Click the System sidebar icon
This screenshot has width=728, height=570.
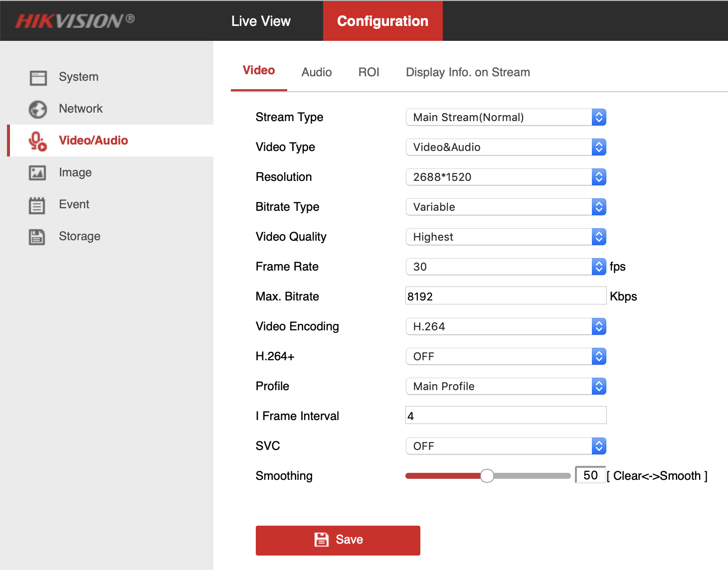point(37,77)
